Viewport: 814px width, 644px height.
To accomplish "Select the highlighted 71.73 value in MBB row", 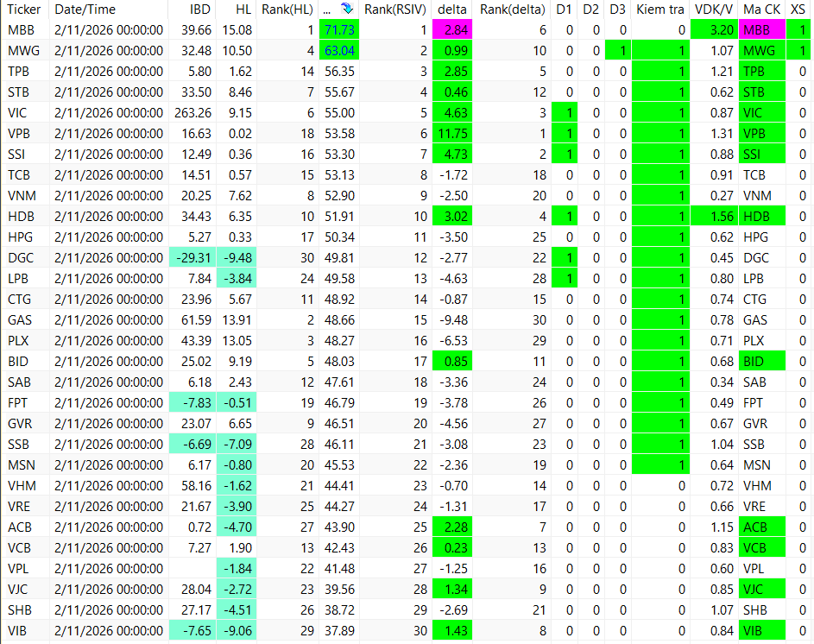I will click(339, 30).
